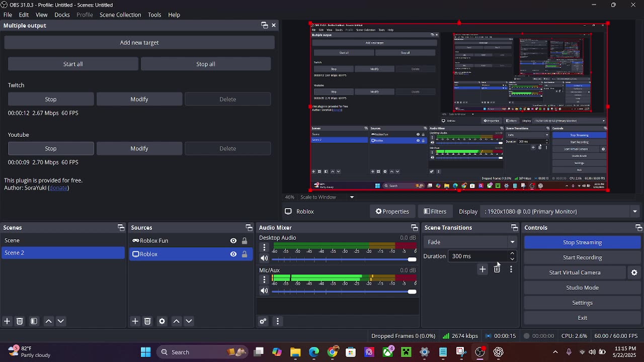The image size is (644, 362).
Task: Float the Controls dock panel
Action: pyautogui.click(x=638, y=228)
